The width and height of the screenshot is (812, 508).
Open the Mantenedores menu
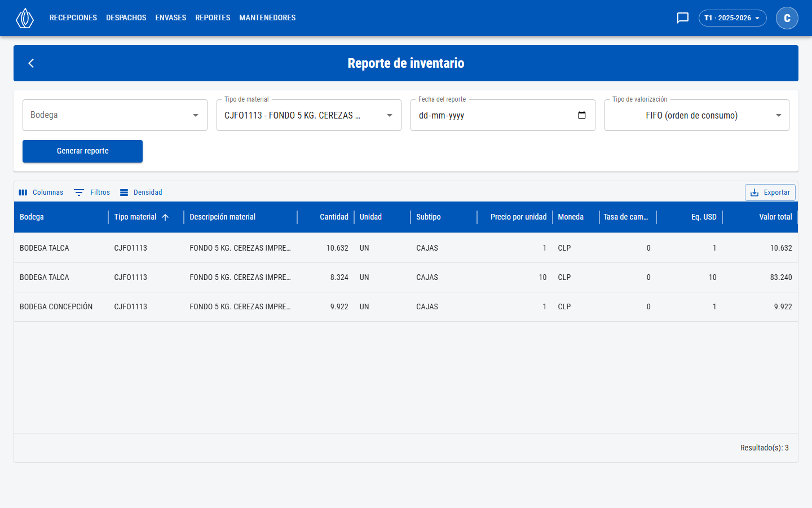click(x=267, y=18)
